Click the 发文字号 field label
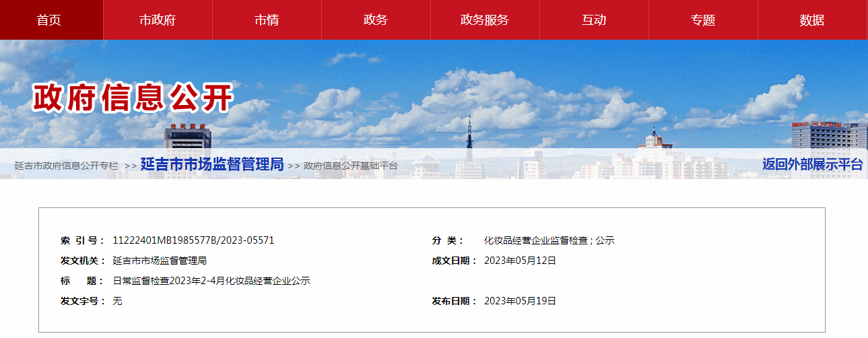Viewport: 868px width, 338px height. point(83,301)
